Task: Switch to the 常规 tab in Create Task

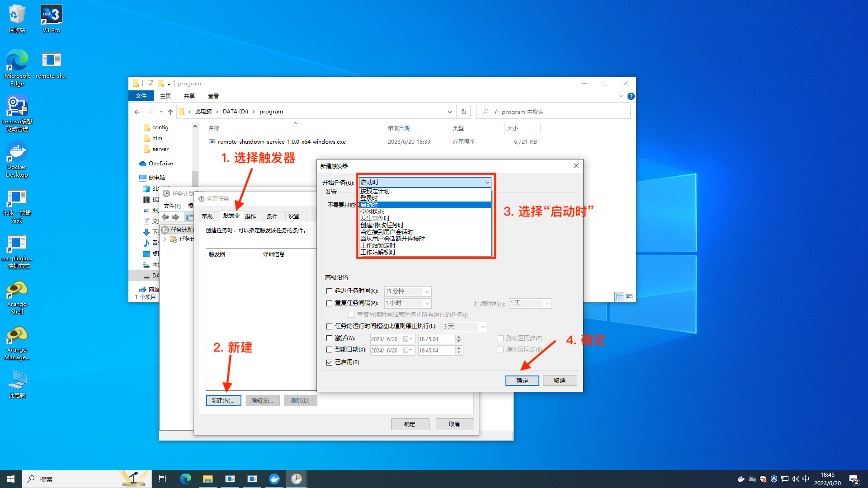Action: [208, 216]
